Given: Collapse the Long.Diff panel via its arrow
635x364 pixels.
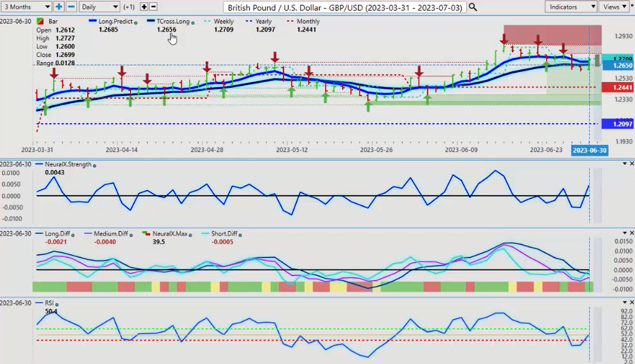Looking at the screenshot, I should tap(625, 233).
